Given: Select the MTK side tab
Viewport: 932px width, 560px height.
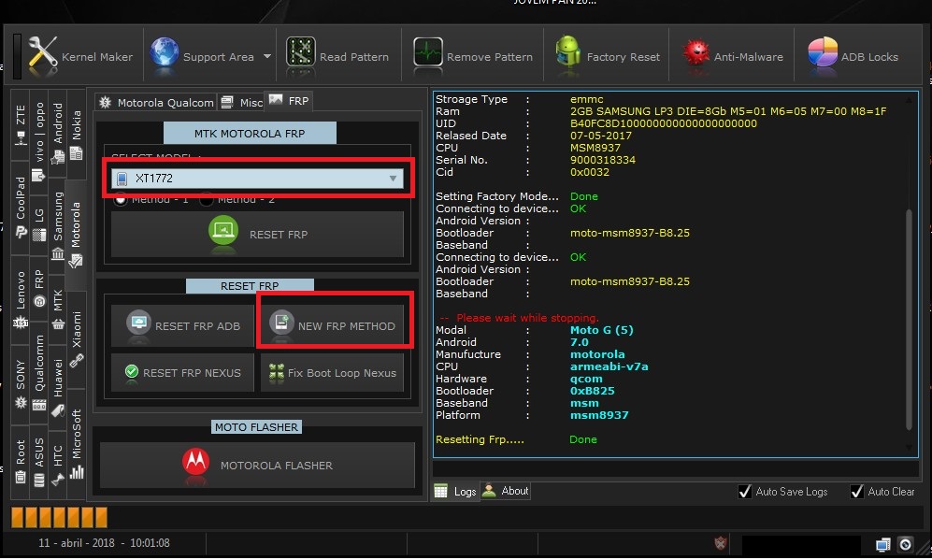Looking at the screenshot, I should pos(58,309).
